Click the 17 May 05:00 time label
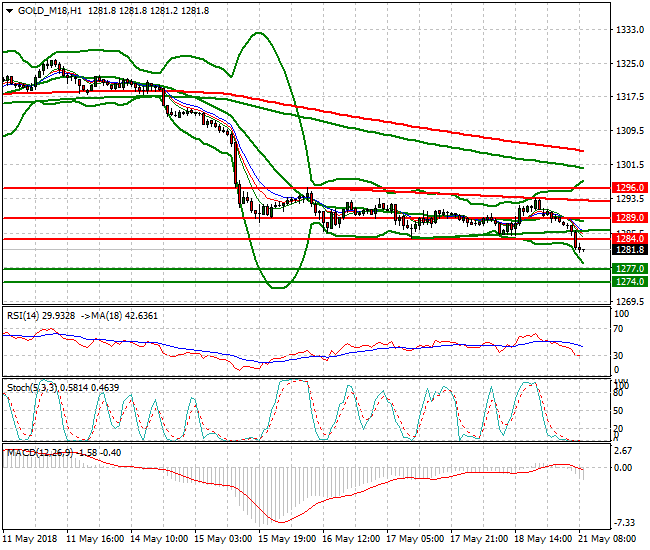 coord(415,539)
